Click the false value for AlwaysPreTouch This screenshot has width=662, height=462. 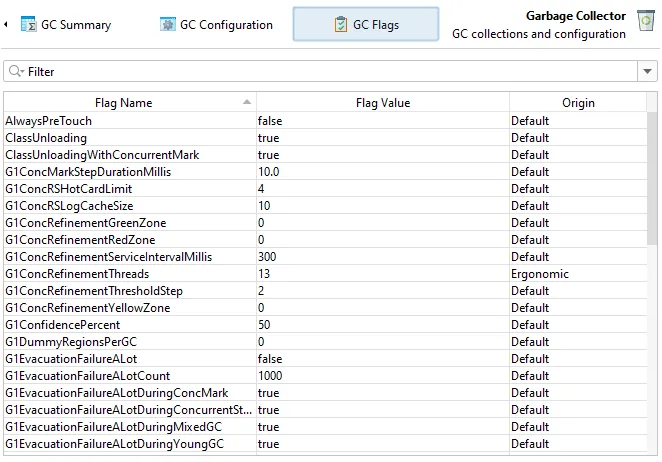[270, 121]
